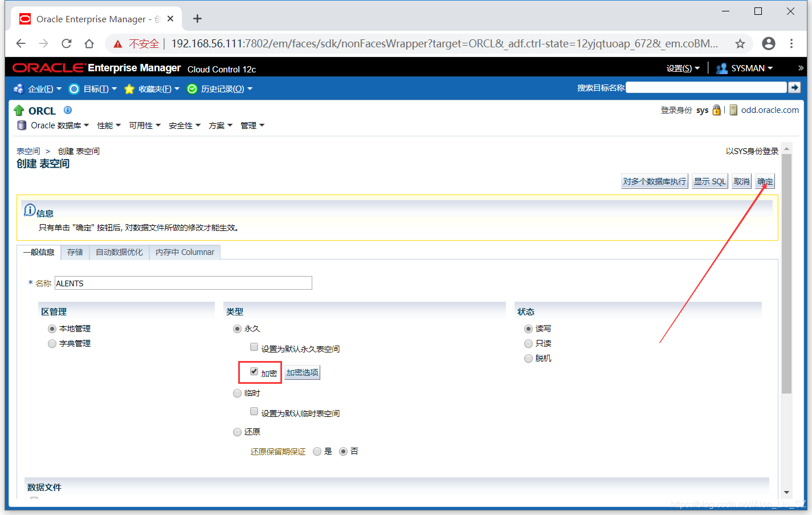This screenshot has width=812, height=515.
Task: Click the 搜索目标名称 search field
Action: click(706, 87)
